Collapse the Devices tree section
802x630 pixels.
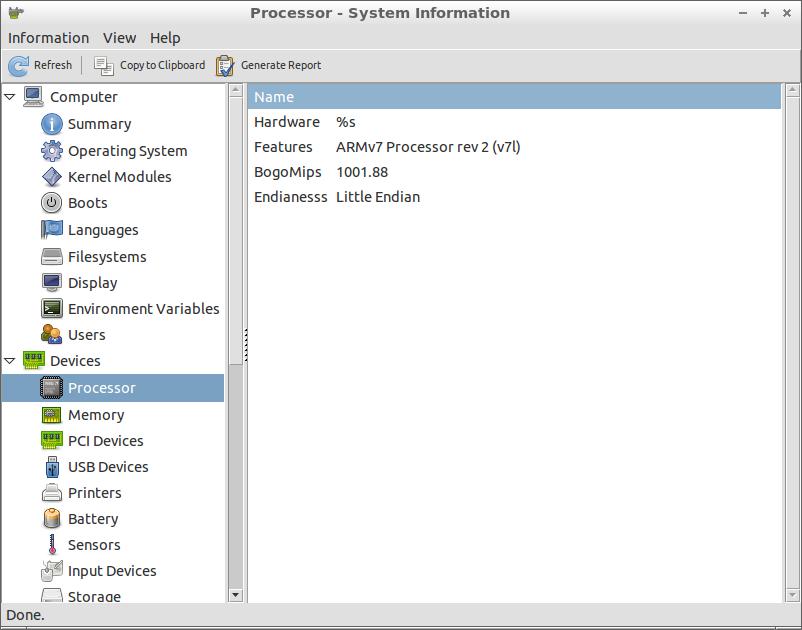[10, 361]
